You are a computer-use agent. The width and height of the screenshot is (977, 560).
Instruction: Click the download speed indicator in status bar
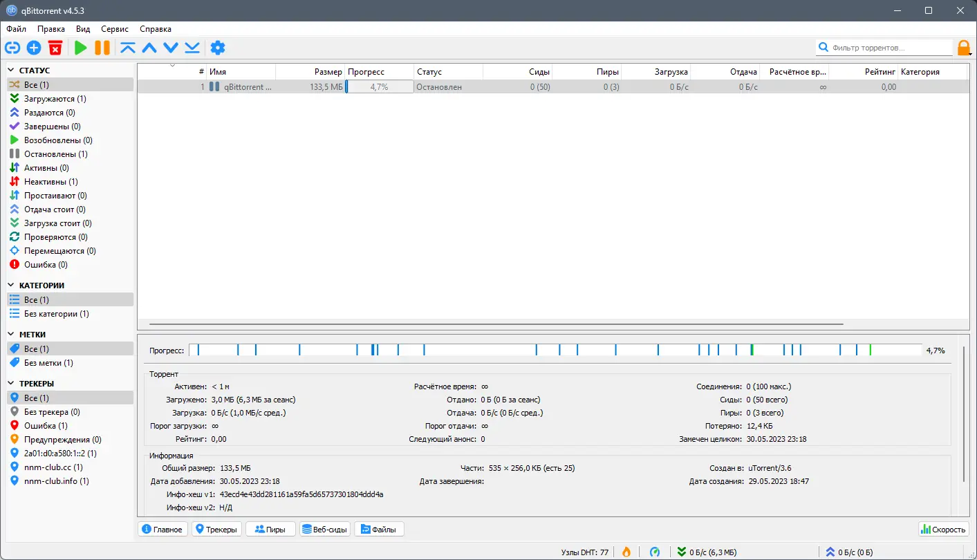pyautogui.click(x=707, y=552)
